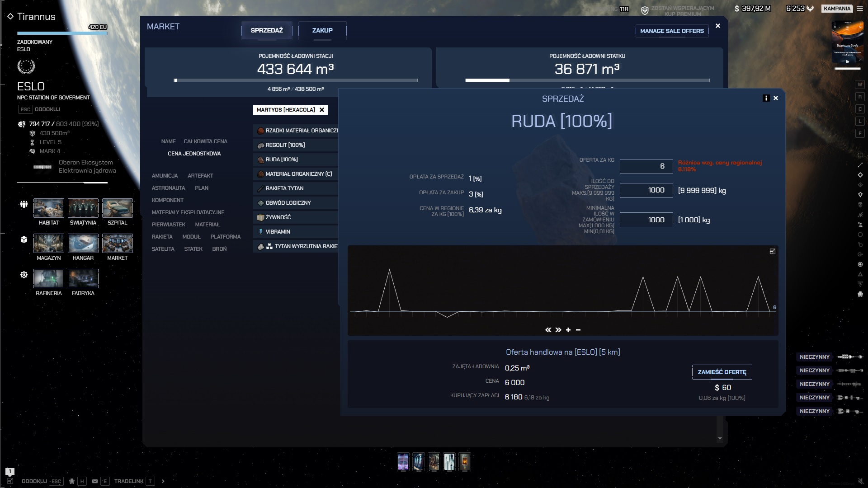Click the info icon in Sprzedaż panel
The image size is (868, 488).
point(766,98)
